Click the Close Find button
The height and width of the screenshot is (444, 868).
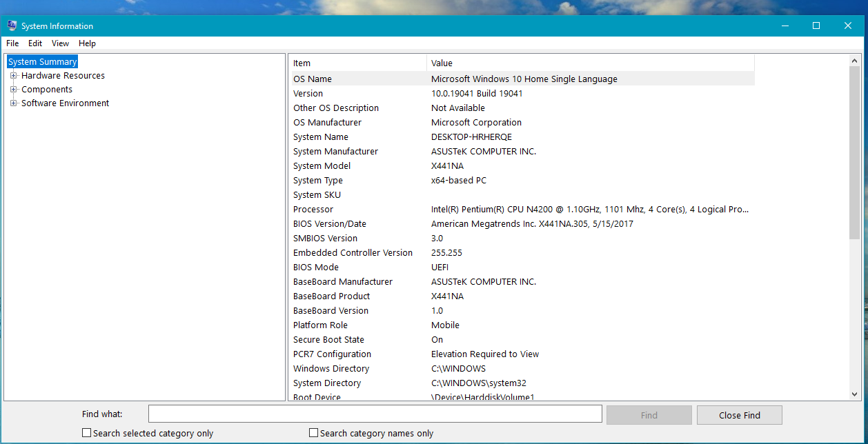739,415
